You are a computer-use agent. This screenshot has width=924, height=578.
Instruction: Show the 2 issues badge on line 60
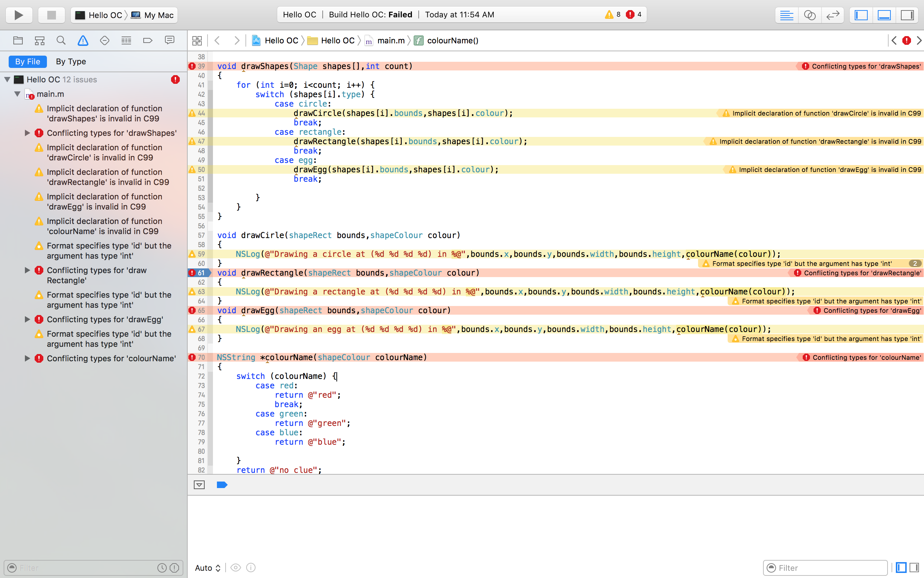click(x=915, y=263)
